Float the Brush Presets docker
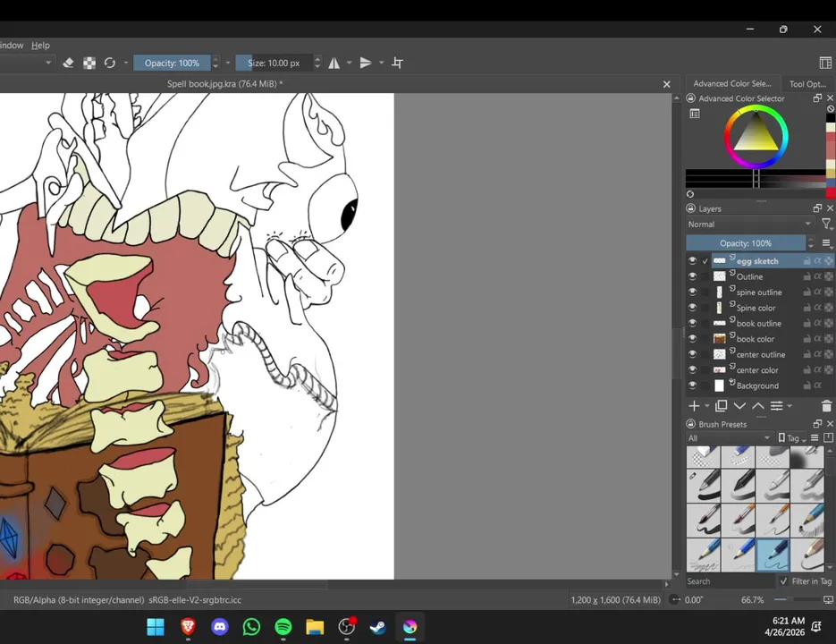 817,424
